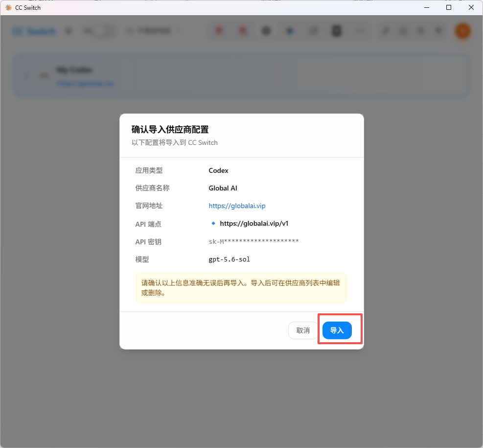
Task: Select the https://globalai.vip/v1 endpoint text
Action: coord(254,223)
